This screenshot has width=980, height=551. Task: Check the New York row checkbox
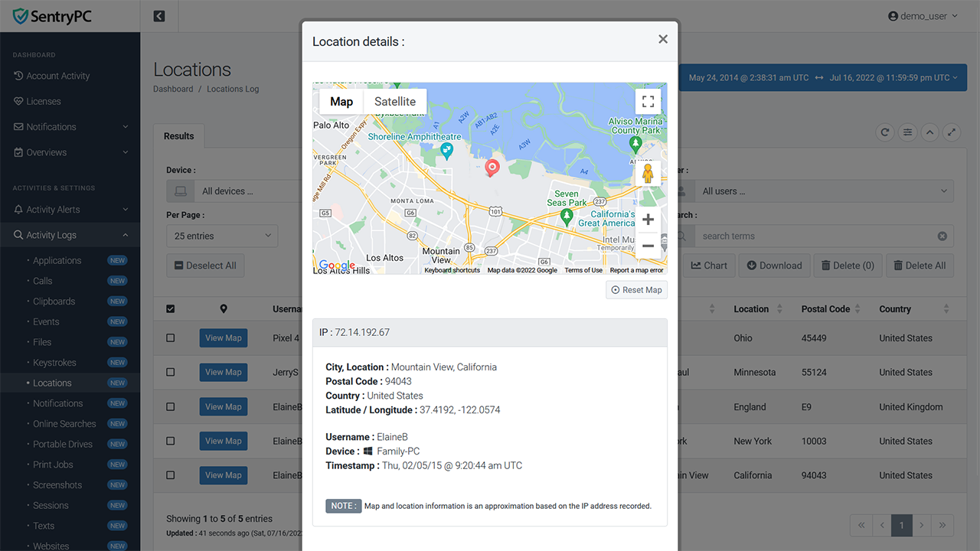click(x=170, y=441)
